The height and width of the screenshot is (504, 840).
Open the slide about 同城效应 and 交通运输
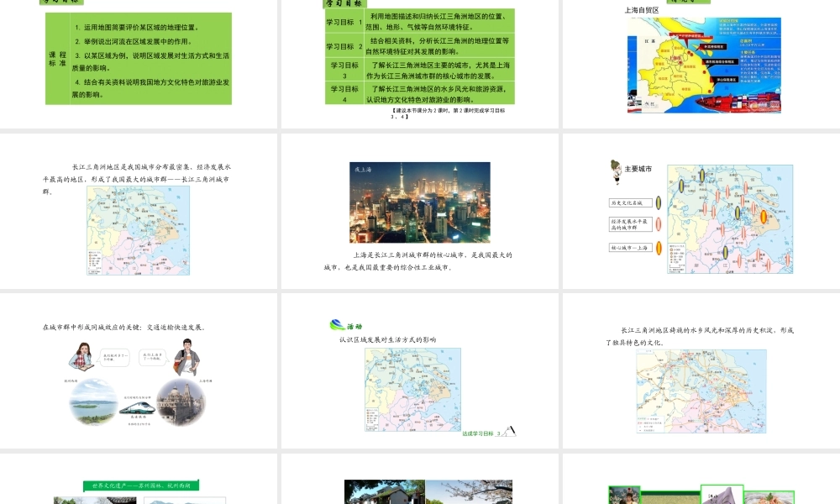pos(139,370)
